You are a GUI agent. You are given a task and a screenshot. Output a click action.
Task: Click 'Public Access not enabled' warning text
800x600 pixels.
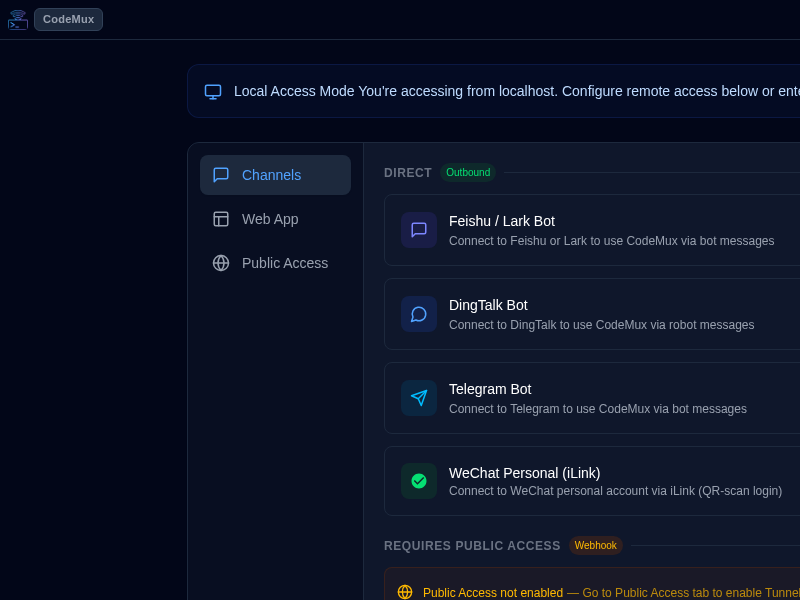[493, 592]
